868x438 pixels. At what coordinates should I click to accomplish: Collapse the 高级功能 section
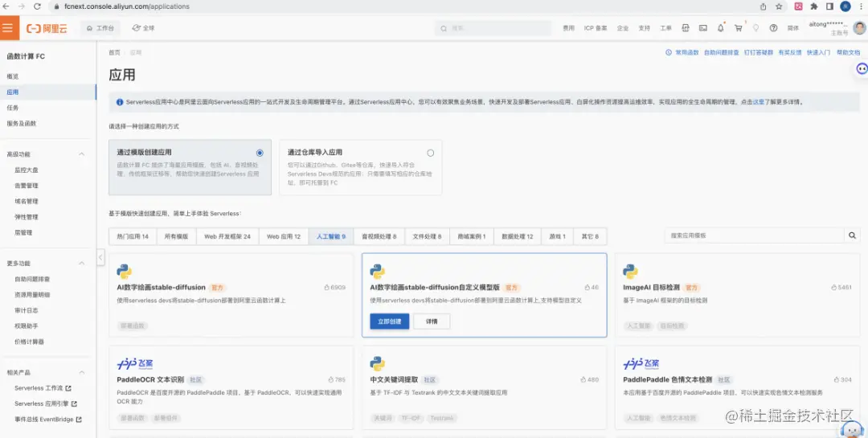(x=81, y=154)
